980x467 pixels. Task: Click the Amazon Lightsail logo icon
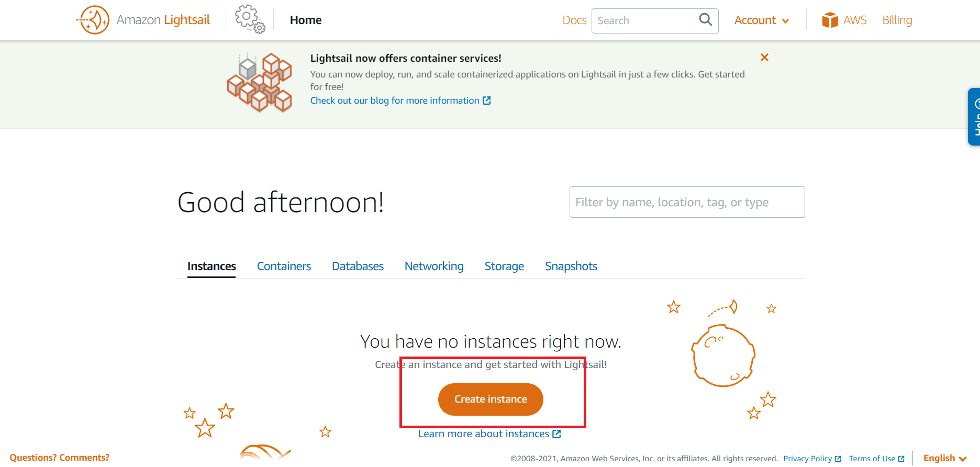tap(93, 20)
